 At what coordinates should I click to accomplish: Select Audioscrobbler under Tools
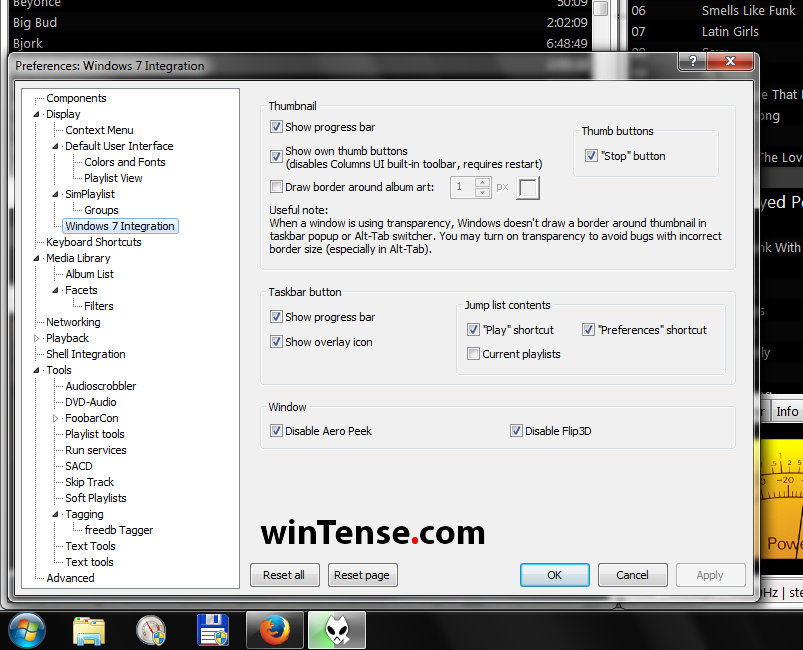[100, 386]
